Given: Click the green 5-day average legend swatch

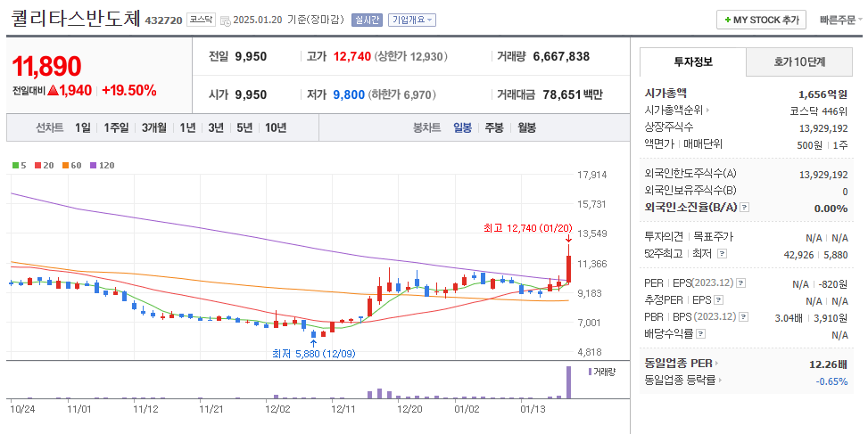Looking at the screenshot, I should click(x=15, y=165).
